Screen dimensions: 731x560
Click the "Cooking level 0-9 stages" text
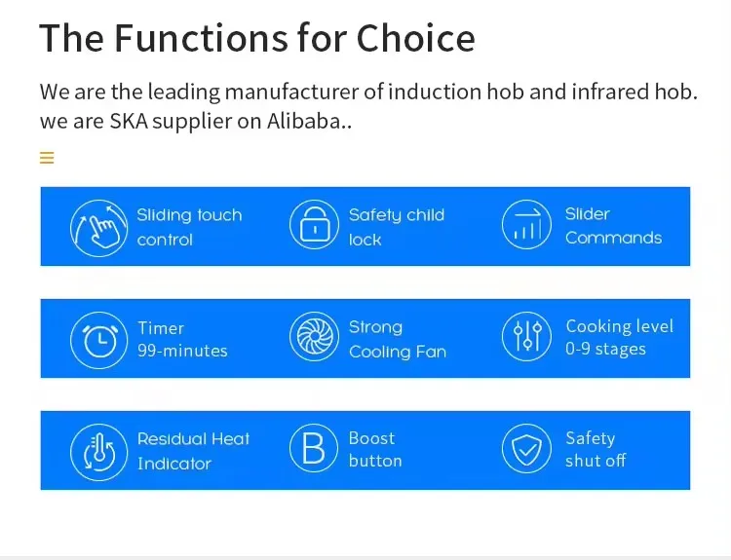(x=619, y=337)
